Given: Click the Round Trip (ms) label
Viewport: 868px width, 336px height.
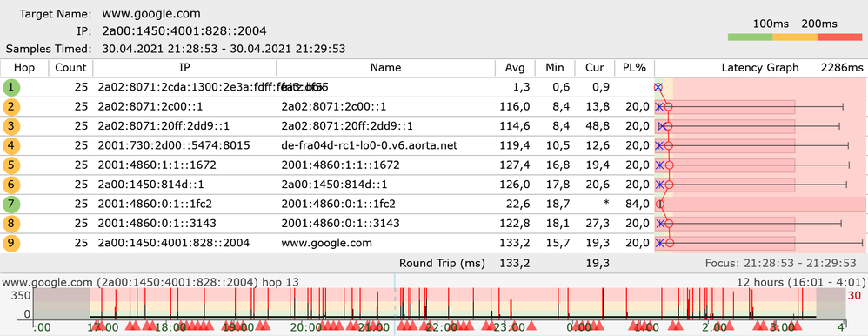Looking at the screenshot, I should [442, 263].
